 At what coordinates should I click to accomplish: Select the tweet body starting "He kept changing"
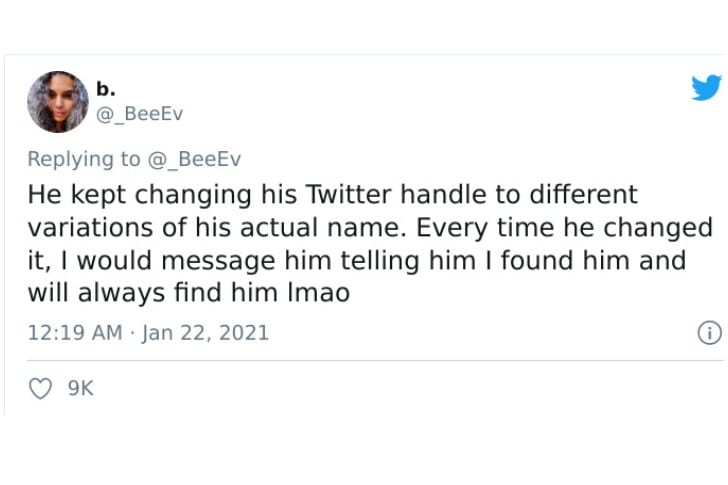[370, 244]
